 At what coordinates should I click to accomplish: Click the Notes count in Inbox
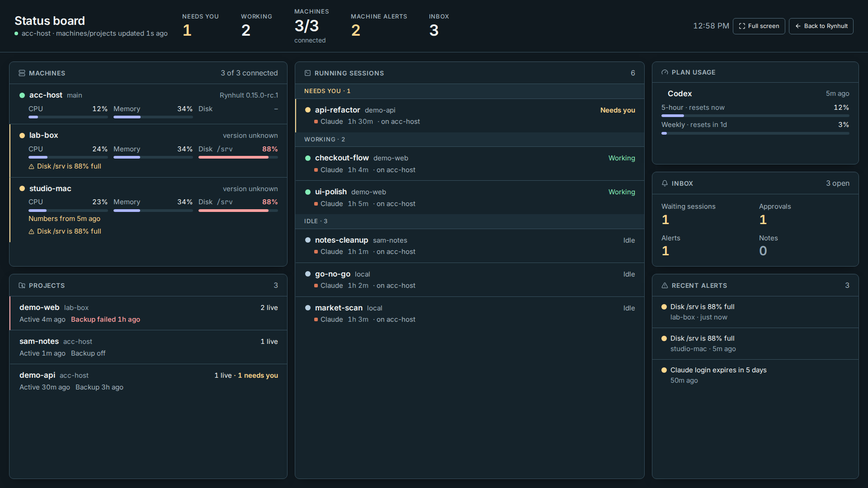coord(763,251)
